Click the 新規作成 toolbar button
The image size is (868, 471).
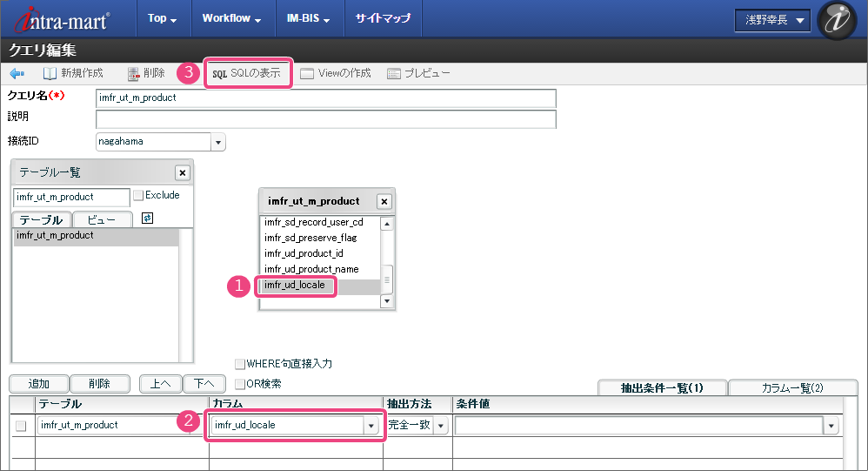pyautogui.click(x=73, y=73)
